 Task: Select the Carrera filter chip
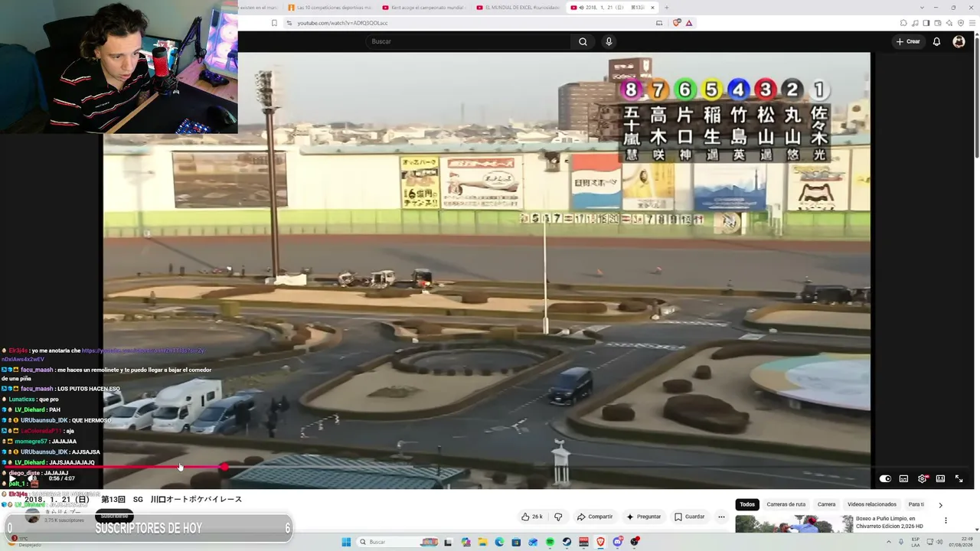pyautogui.click(x=826, y=504)
